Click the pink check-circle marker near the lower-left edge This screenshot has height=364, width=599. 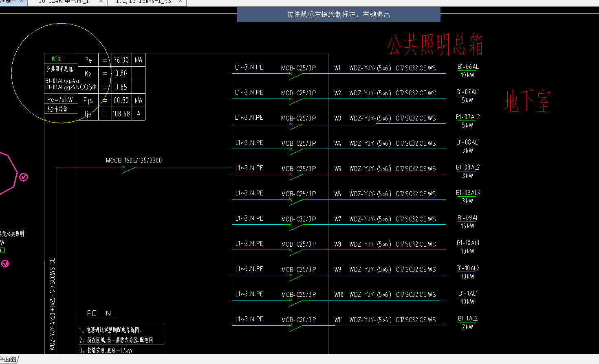coord(5,264)
